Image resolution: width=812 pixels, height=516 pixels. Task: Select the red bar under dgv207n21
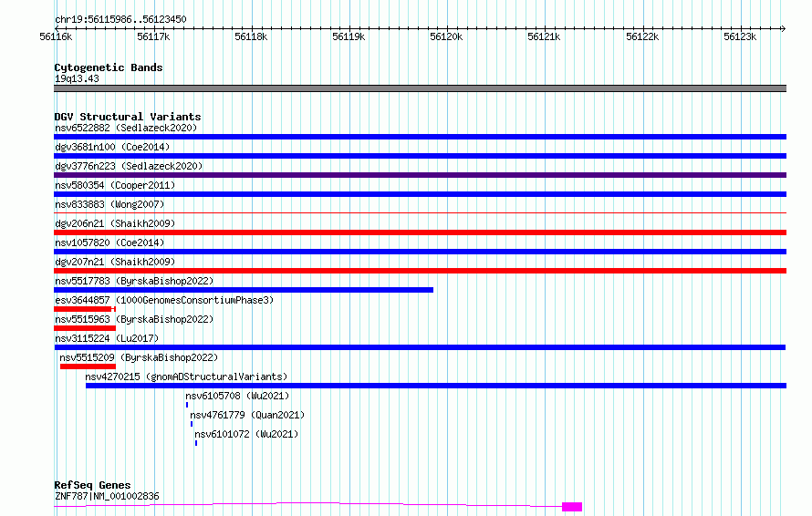(x=420, y=271)
